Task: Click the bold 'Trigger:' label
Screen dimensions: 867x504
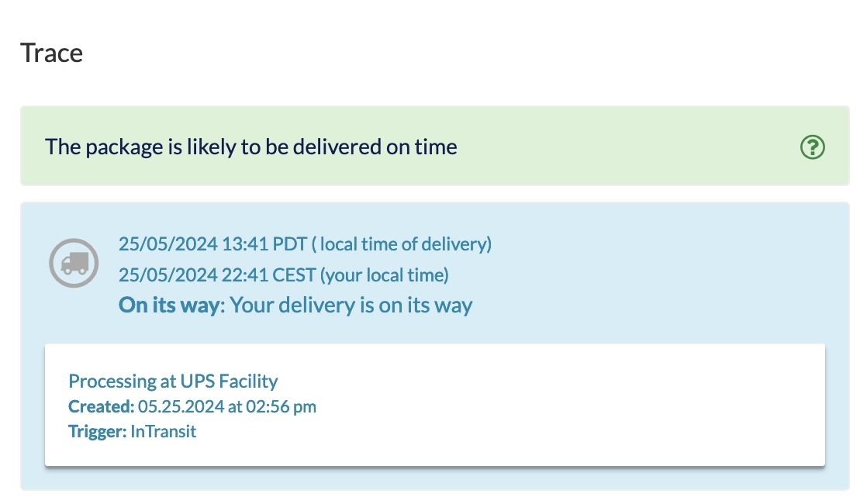Action: click(x=97, y=431)
